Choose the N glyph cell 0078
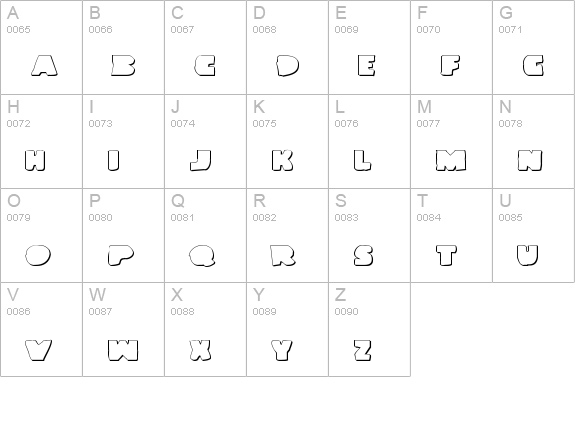 [533, 142]
